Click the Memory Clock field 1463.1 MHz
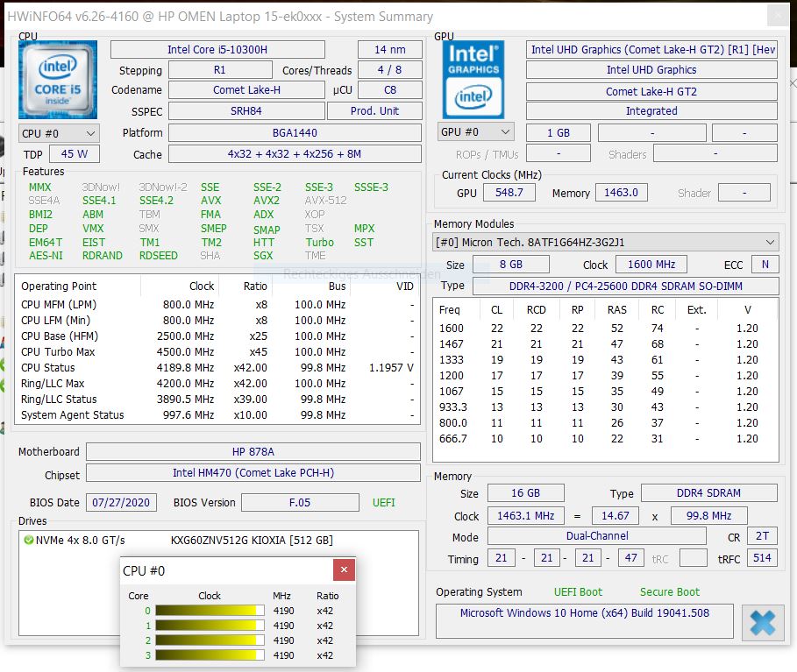797x672 pixels. coord(525,515)
